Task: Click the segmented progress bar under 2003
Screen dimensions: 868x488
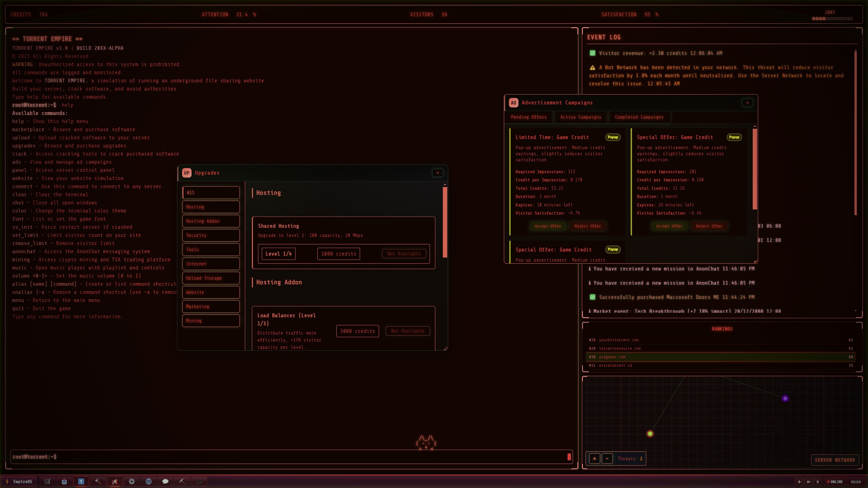Action: click(831, 19)
